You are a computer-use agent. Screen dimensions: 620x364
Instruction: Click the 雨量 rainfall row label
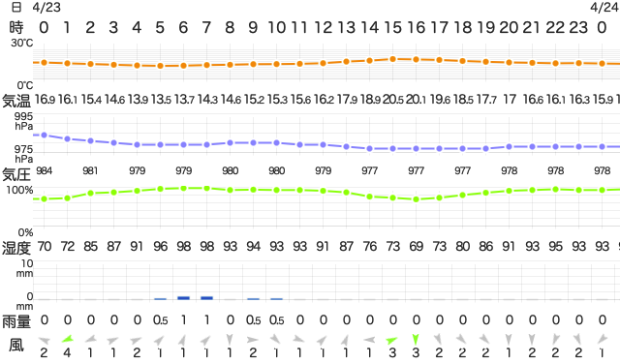click(16, 321)
